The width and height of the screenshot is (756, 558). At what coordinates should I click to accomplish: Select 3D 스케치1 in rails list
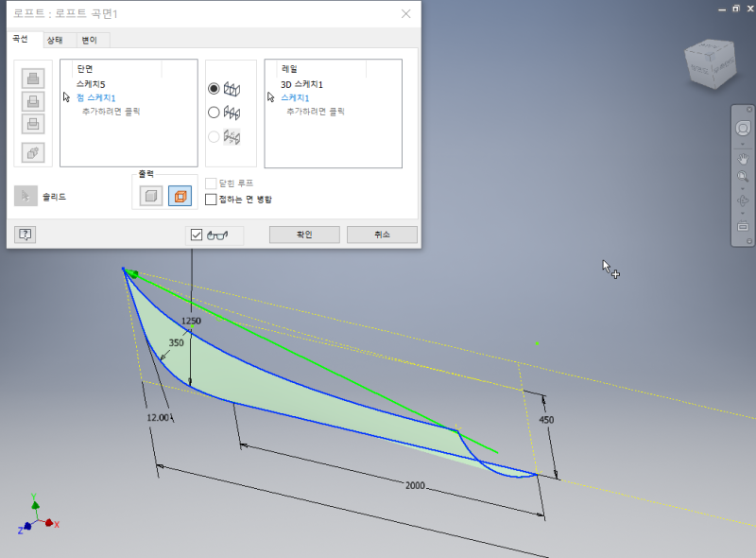pos(301,84)
